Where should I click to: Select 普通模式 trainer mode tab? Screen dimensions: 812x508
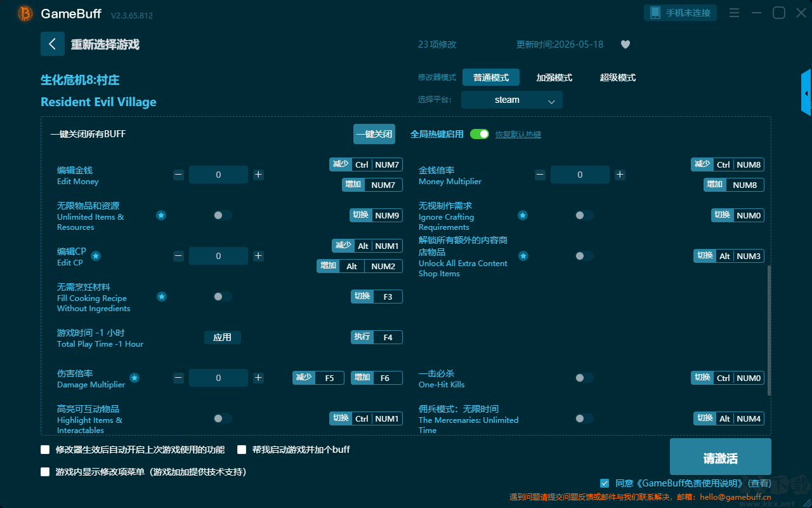pos(491,77)
